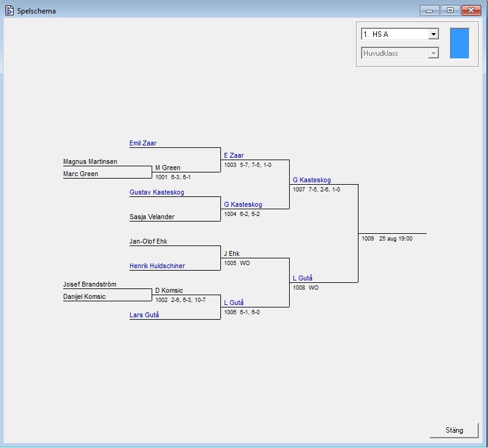This screenshot has width=488, height=448.
Task: Click J Ehk above match 1005 WO
Action: point(232,253)
